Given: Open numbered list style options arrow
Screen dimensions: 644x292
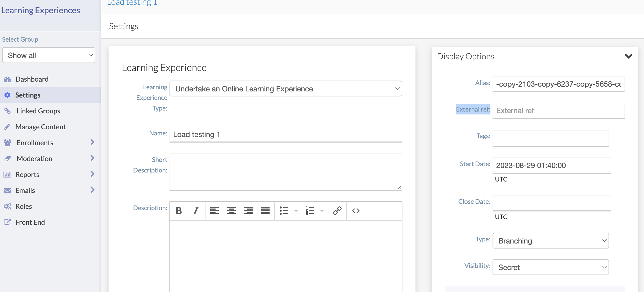Looking at the screenshot, I should 322,211.
